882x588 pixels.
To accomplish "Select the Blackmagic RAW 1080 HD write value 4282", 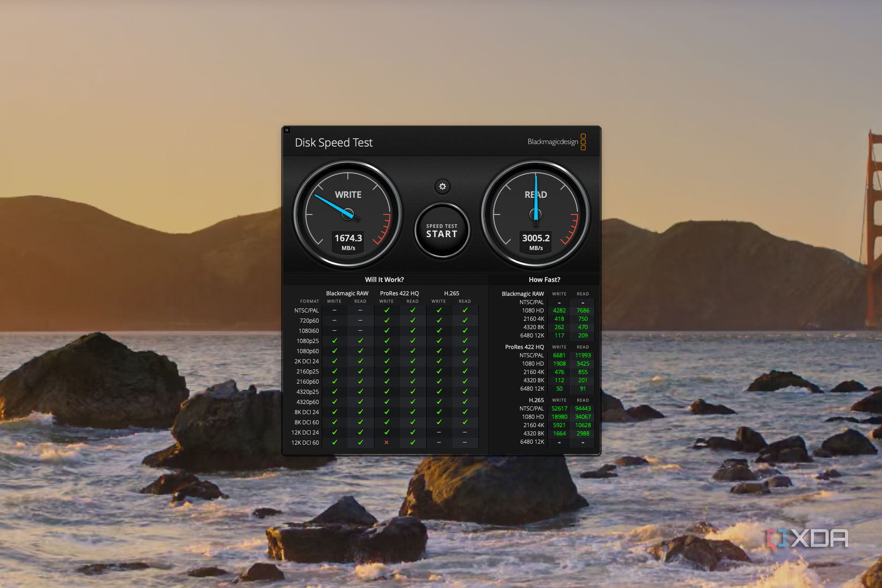I will (559, 311).
